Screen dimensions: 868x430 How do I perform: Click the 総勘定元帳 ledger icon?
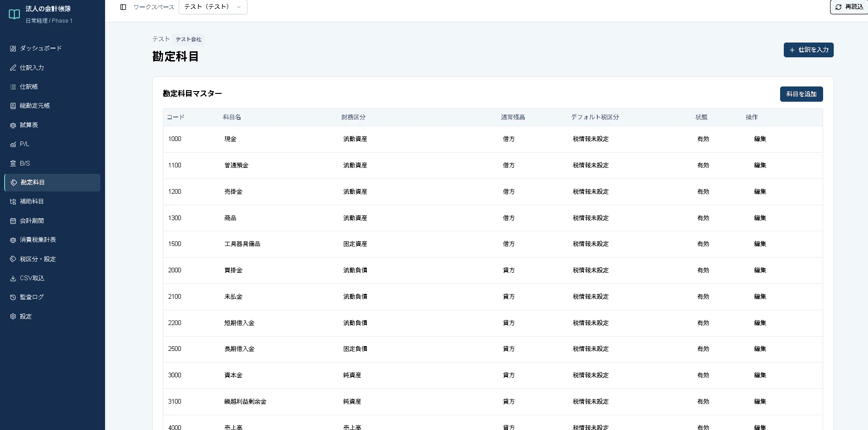(x=13, y=106)
